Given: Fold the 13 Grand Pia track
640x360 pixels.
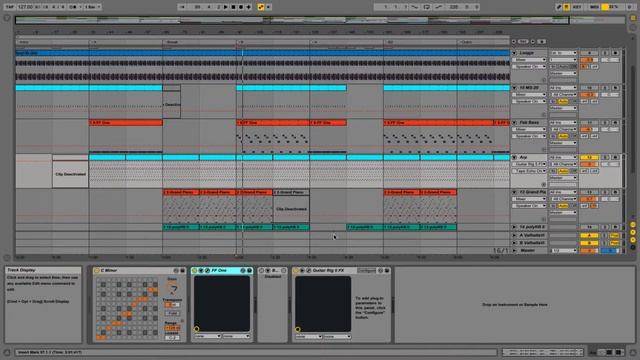Looking at the screenshot, I should point(514,192).
